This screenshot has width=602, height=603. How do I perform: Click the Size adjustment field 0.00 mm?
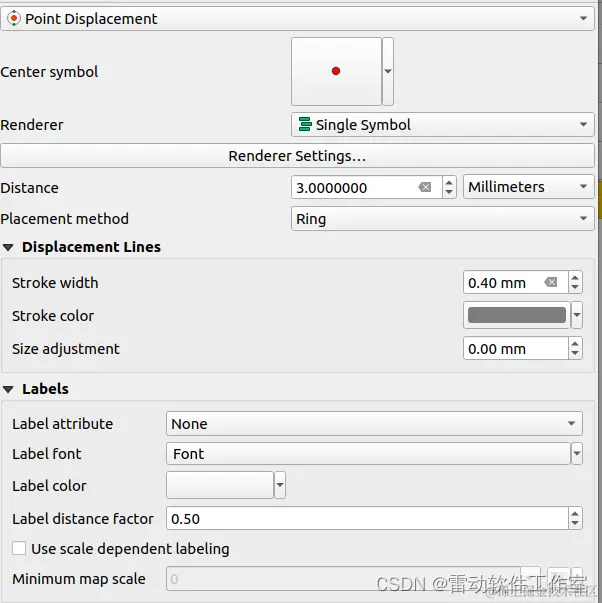tap(515, 349)
